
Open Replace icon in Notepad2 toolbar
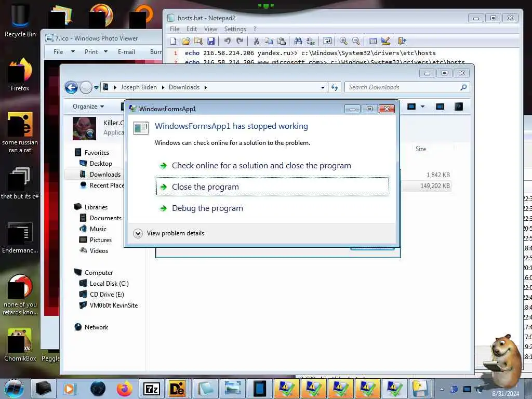[311, 41]
